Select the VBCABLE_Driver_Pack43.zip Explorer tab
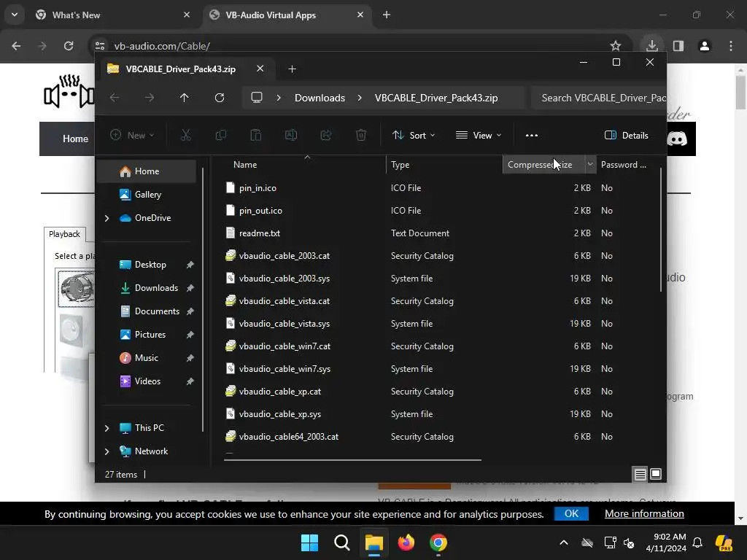This screenshot has width=747, height=560. [186, 69]
